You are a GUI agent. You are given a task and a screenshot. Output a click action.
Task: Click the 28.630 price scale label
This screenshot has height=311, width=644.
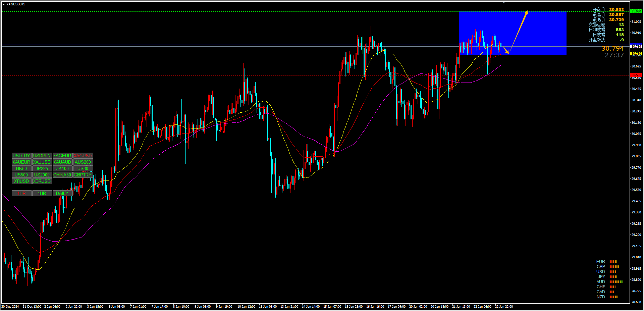(636, 302)
